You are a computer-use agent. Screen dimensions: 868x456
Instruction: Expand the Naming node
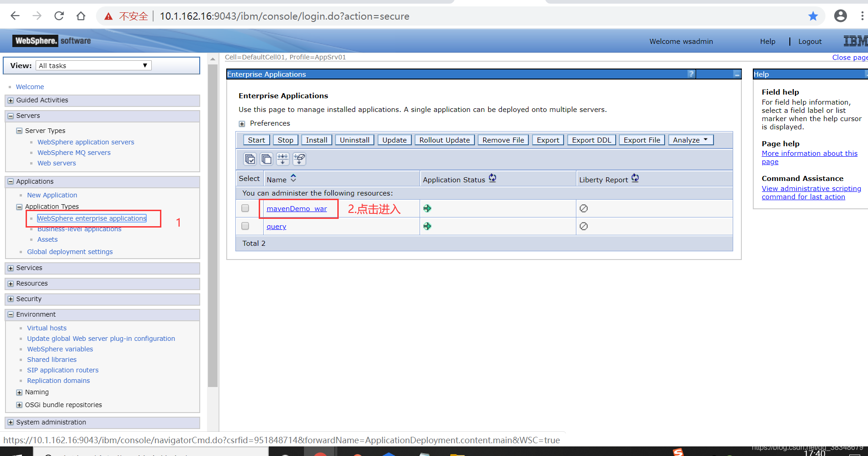point(19,392)
